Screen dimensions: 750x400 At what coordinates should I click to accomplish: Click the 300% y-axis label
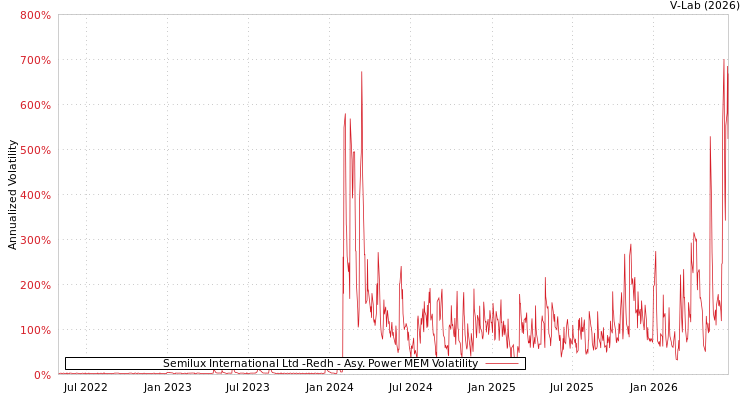35,240
